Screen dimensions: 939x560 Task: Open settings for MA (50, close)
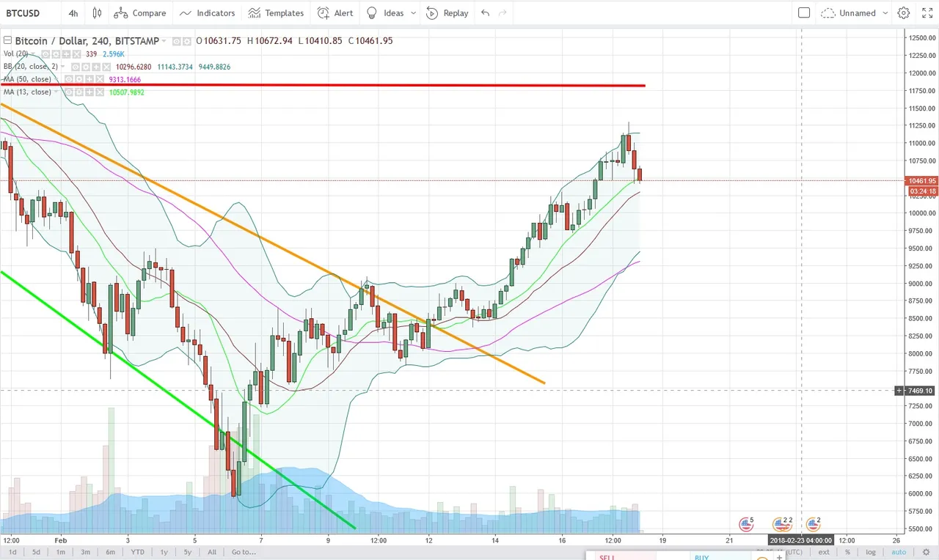79,79
